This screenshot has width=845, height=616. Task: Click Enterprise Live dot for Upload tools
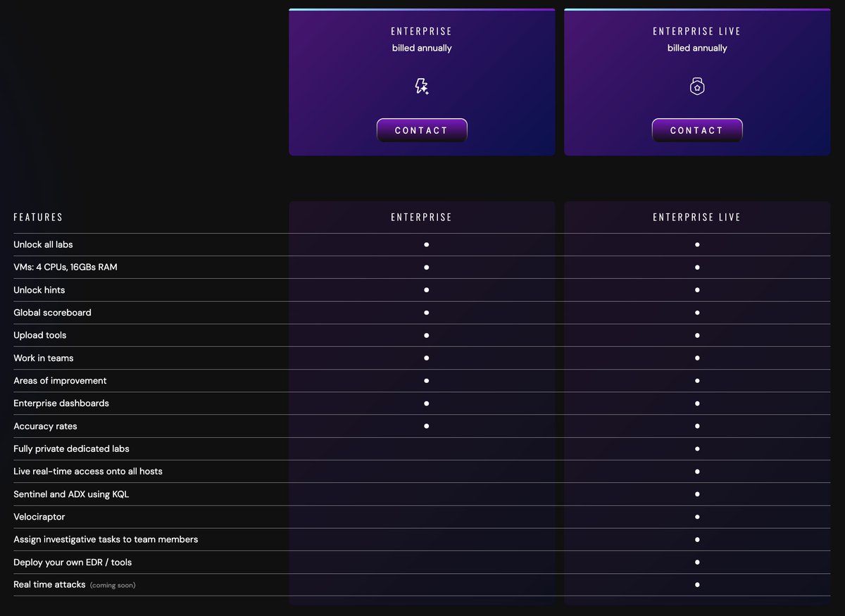coord(697,336)
